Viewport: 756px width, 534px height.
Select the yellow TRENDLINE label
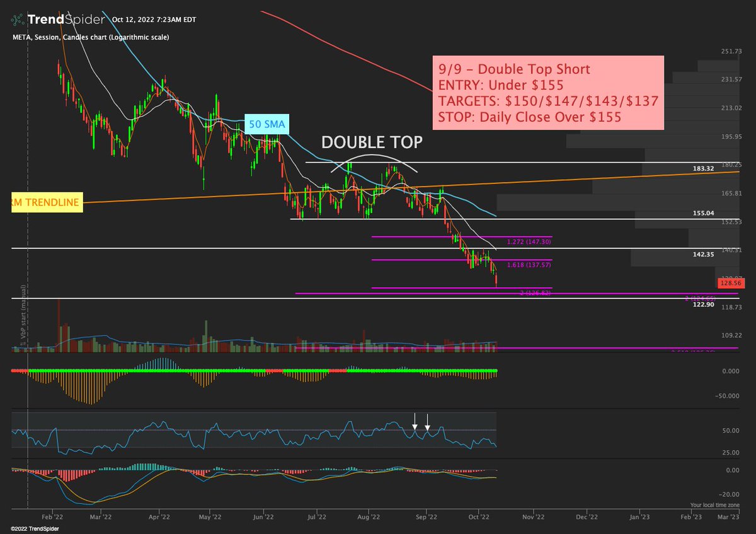tap(47, 202)
